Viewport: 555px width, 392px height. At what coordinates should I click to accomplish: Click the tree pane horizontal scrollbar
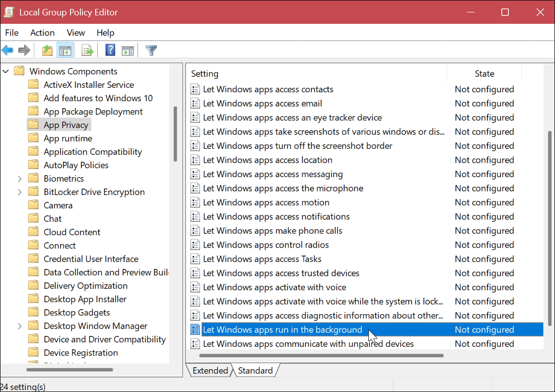tap(69, 370)
